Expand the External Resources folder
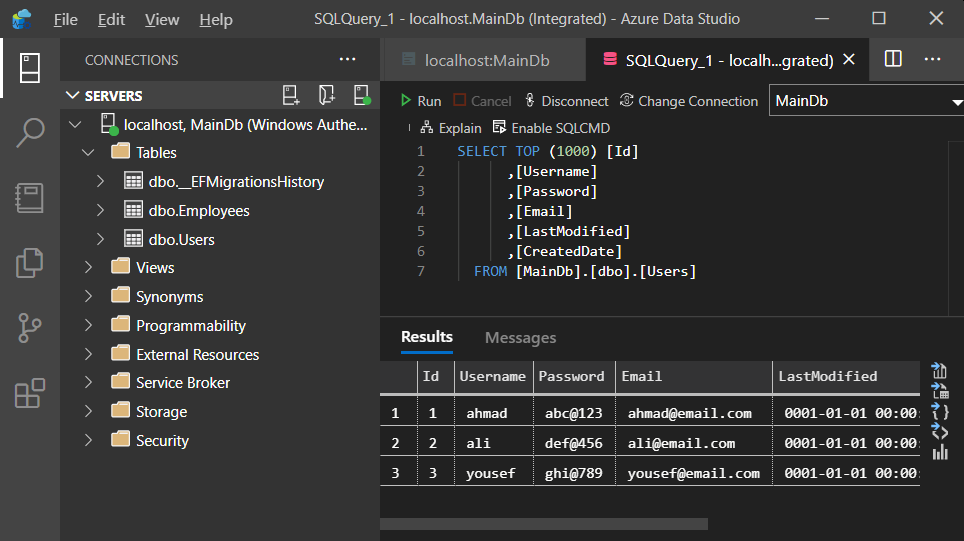This screenshot has width=964, height=541. pos(89,353)
